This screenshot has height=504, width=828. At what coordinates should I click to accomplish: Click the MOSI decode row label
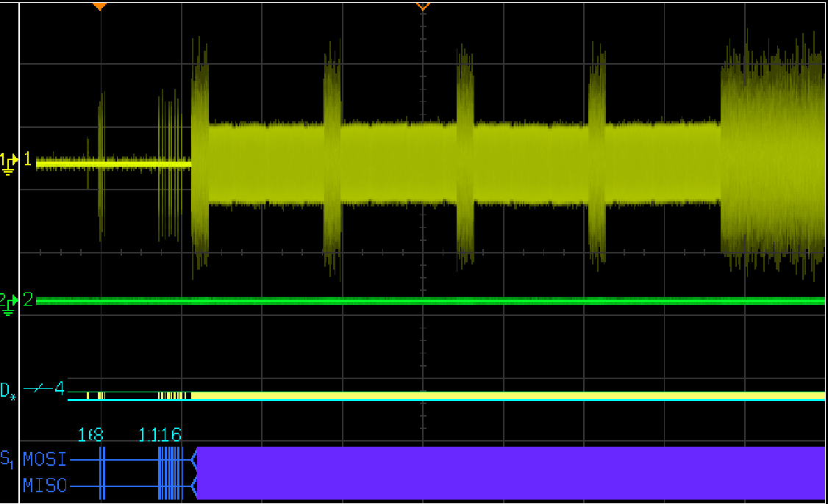tap(45, 459)
